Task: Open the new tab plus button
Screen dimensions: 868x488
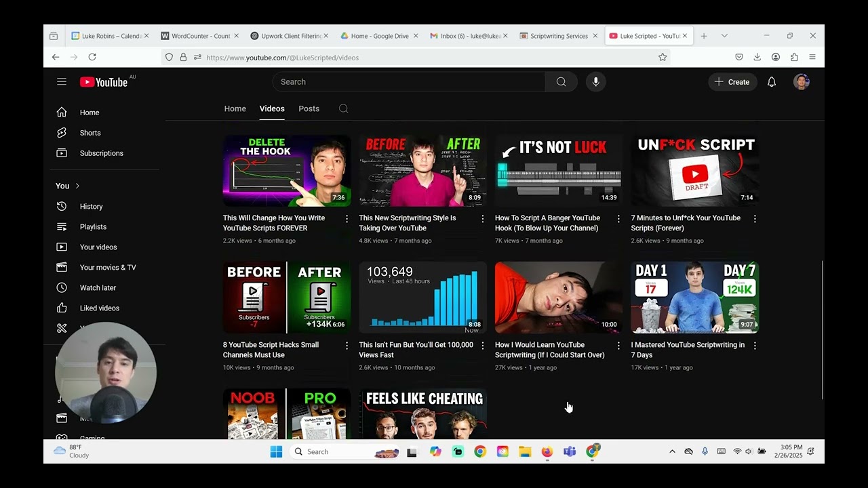Action: (704, 36)
